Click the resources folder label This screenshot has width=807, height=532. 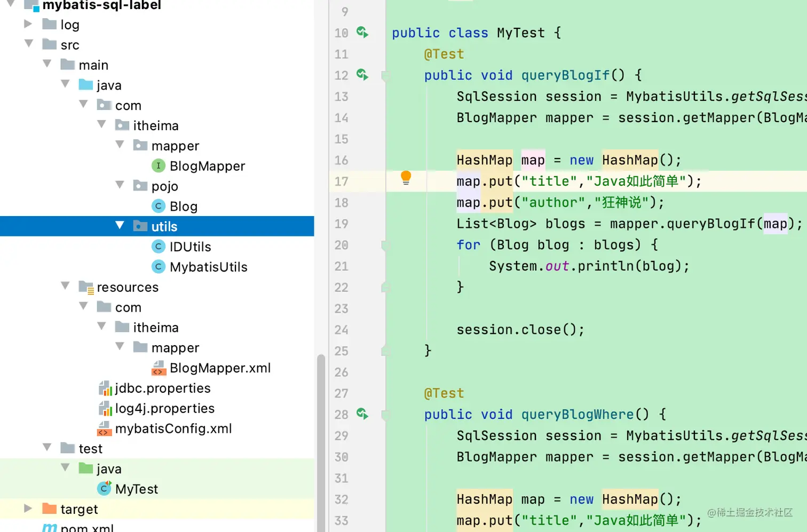pos(128,288)
